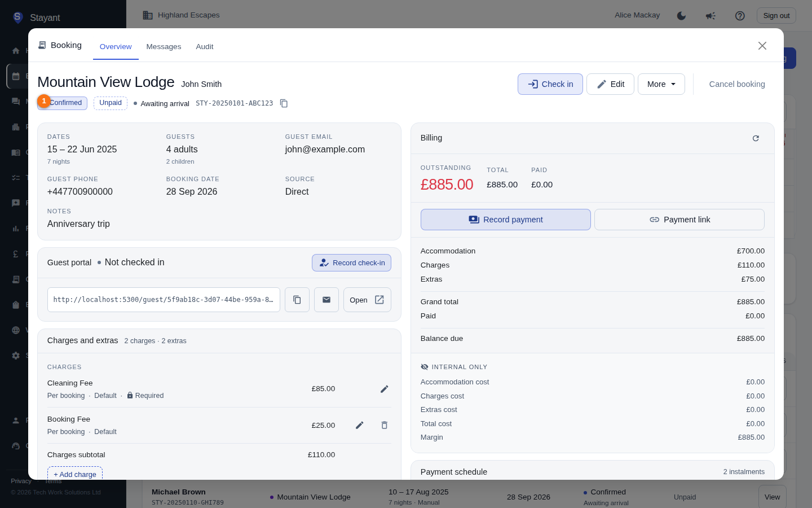Click the home icon in the sidebar

coord(16,51)
